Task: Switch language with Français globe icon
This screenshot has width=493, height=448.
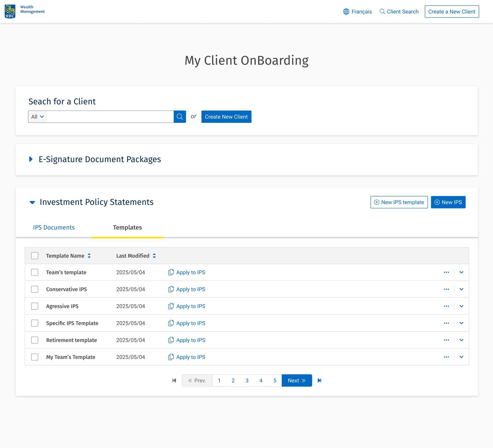Action: (x=346, y=12)
